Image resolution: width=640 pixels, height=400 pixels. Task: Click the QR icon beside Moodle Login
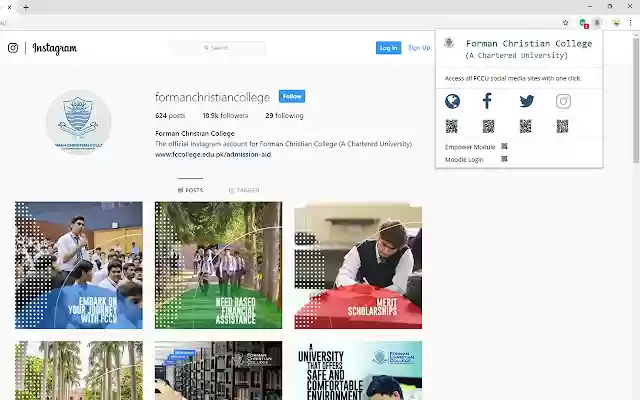coord(504,159)
